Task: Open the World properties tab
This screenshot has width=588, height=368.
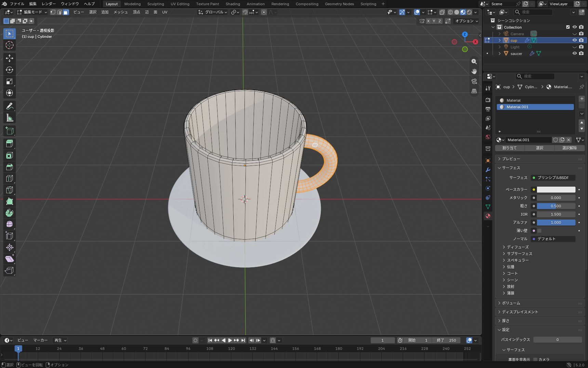Action: coord(488,137)
